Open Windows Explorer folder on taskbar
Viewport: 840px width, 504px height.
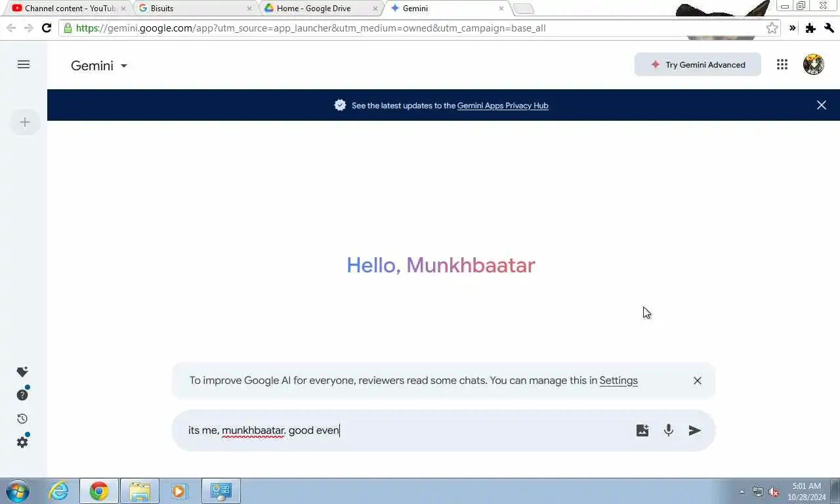coord(140,491)
